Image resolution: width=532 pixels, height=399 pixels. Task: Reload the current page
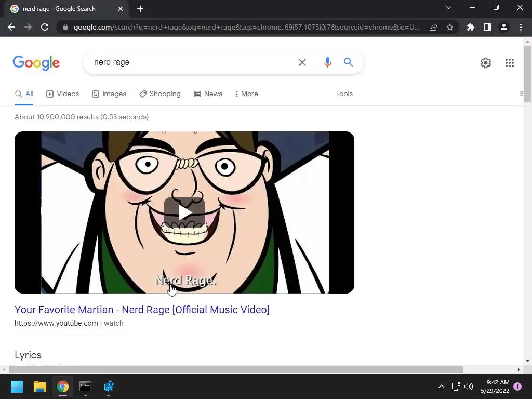tap(45, 27)
